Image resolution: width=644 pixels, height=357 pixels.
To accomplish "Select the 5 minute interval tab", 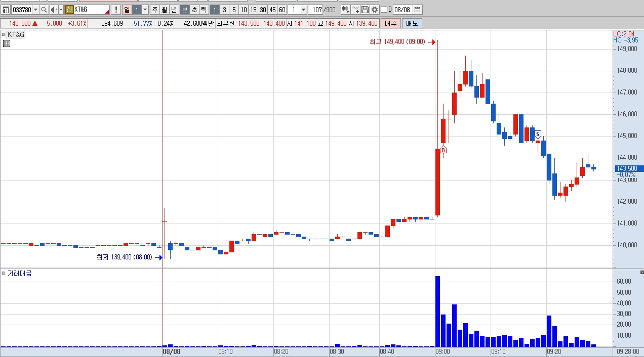I will [234, 10].
